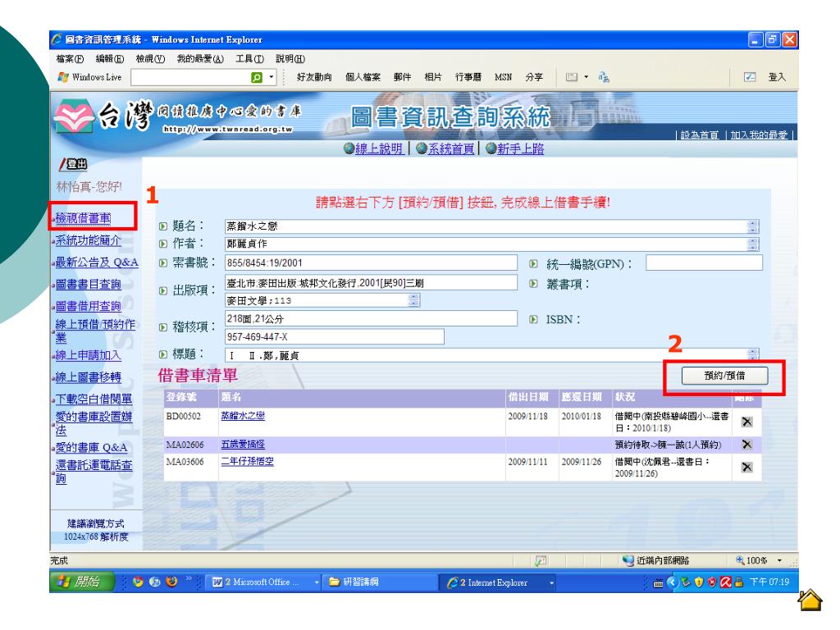Click 登入 sign-in in Live toolbar
The height and width of the screenshot is (630, 840).
pos(777,77)
